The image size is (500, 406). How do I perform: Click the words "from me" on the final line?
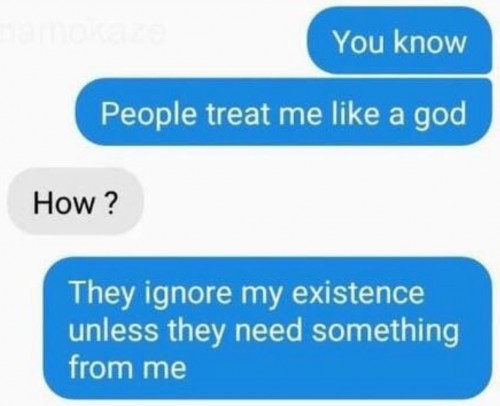coord(127,366)
